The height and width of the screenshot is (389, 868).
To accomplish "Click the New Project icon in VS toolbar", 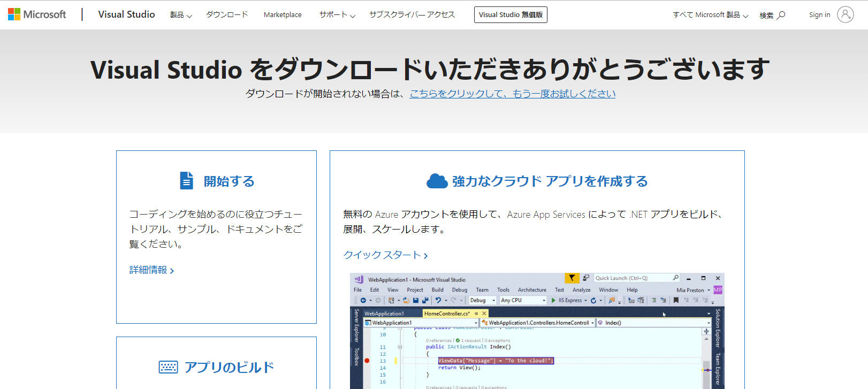I will 391,300.
